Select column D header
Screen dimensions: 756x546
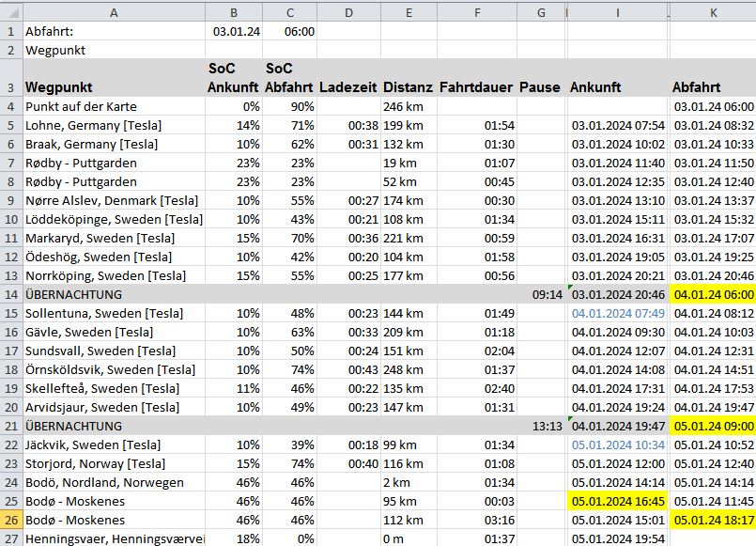pos(348,12)
